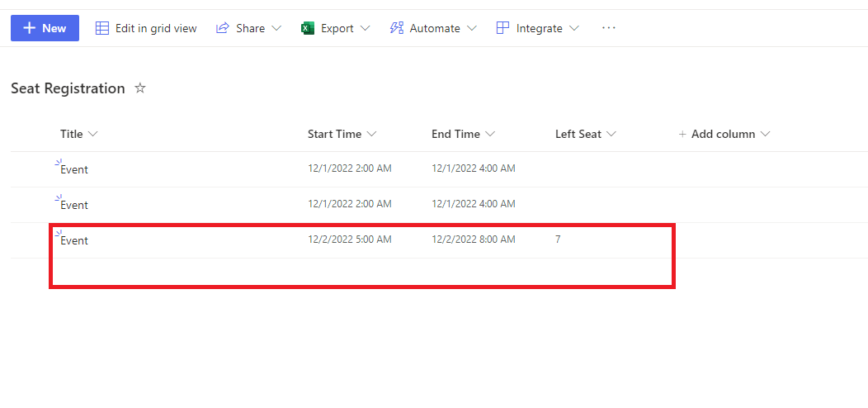Click the Automate toolbar label
868x408 pixels.
[x=435, y=28]
